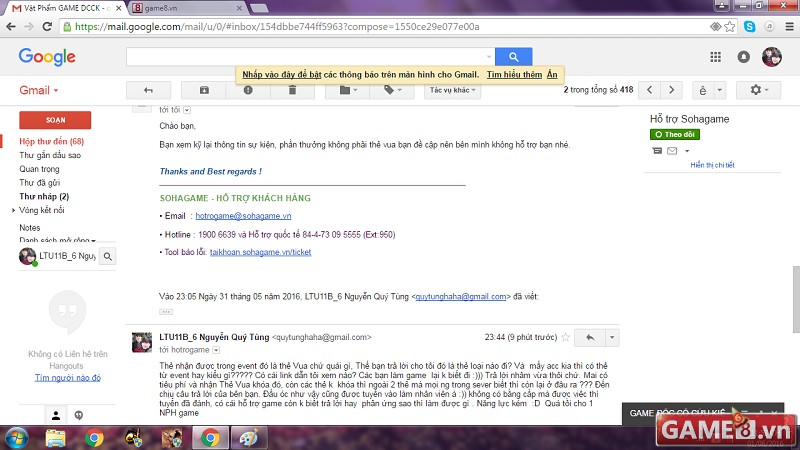Expand search options arrow in search box
This screenshot has width=800, height=450.
click(x=489, y=57)
